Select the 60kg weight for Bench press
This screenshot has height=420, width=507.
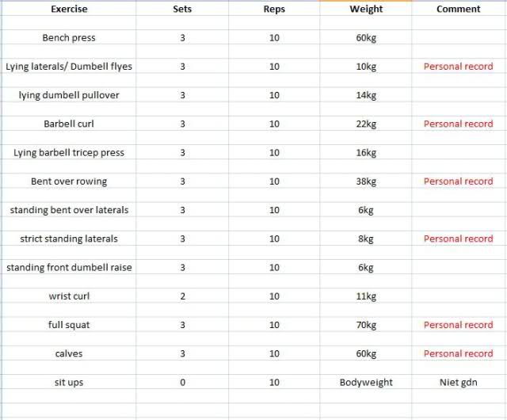pyautogui.click(x=366, y=38)
